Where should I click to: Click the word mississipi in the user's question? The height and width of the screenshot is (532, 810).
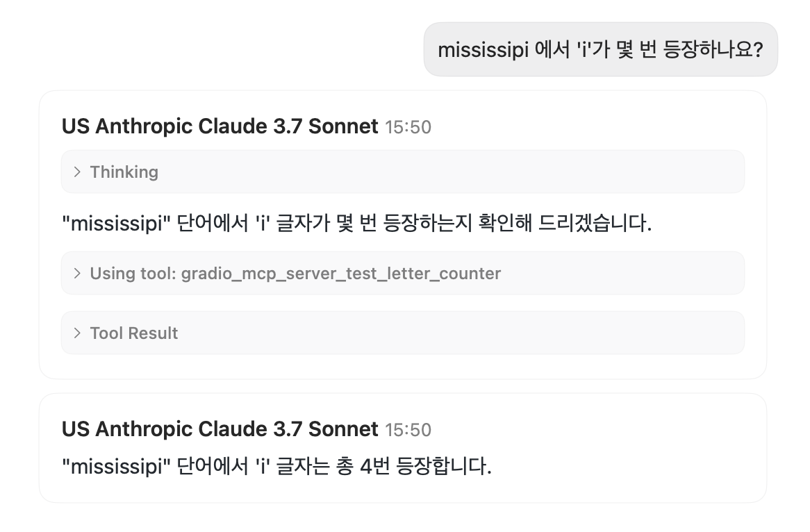(x=483, y=50)
